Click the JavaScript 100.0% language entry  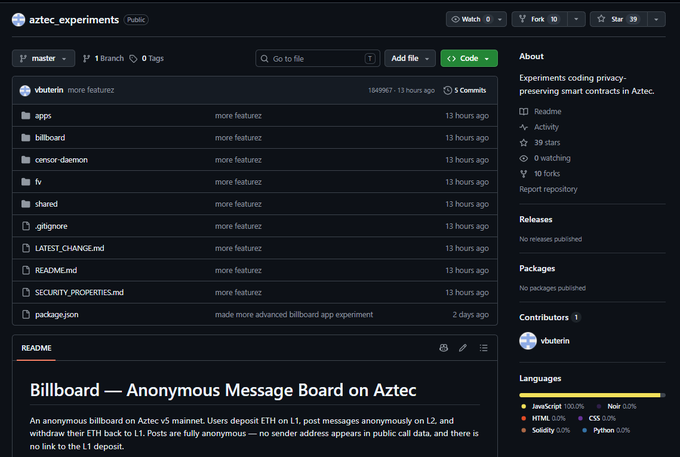click(553, 406)
